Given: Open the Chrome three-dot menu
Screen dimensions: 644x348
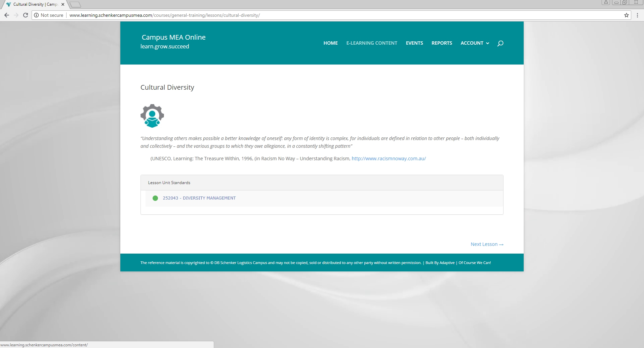Looking at the screenshot, I should tap(637, 15).
